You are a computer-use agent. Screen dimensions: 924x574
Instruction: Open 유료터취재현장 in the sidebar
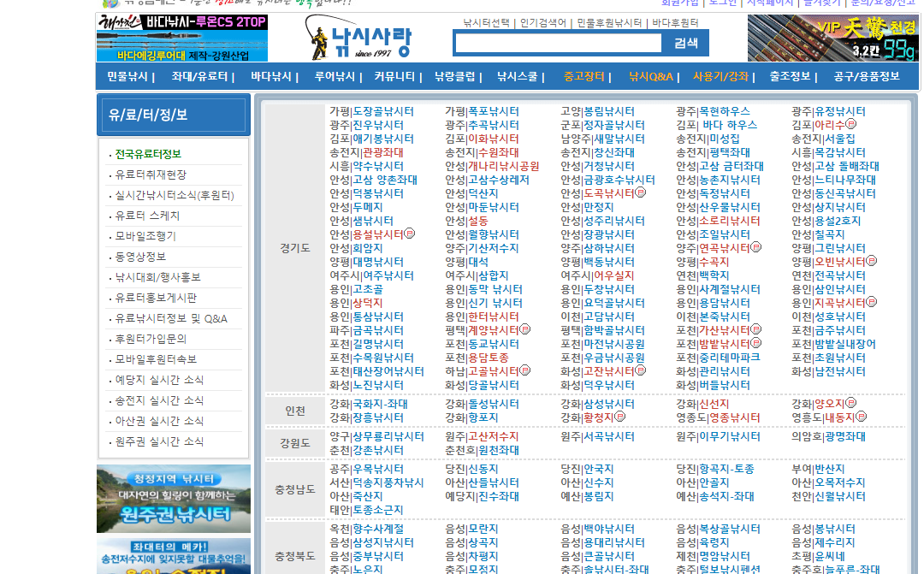pyautogui.click(x=151, y=175)
